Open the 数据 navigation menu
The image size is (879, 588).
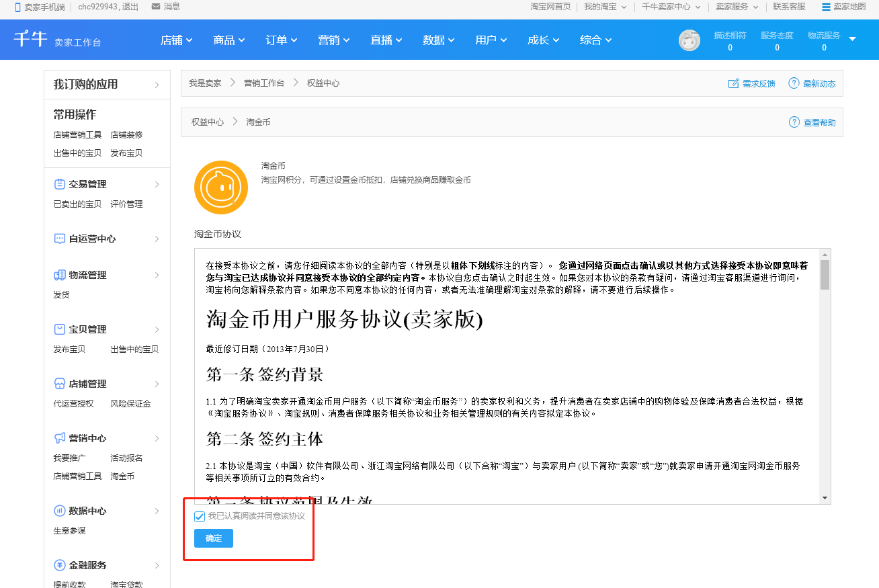click(439, 40)
